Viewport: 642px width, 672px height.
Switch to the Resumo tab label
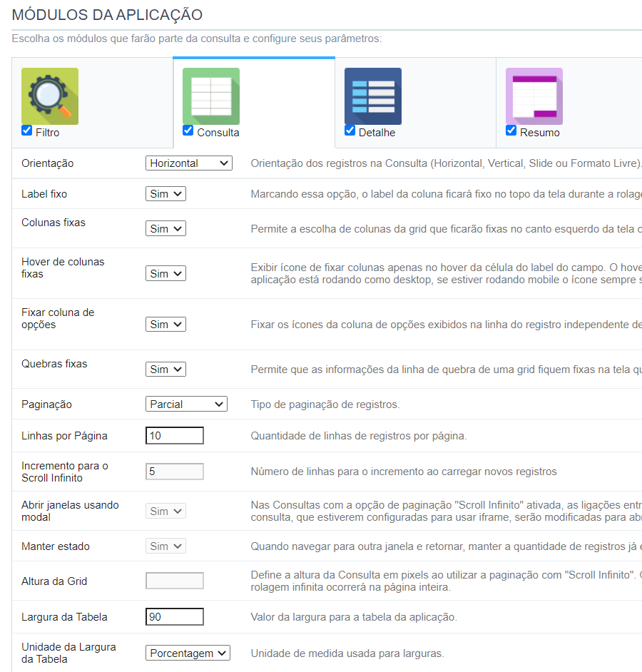coord(539,133)
